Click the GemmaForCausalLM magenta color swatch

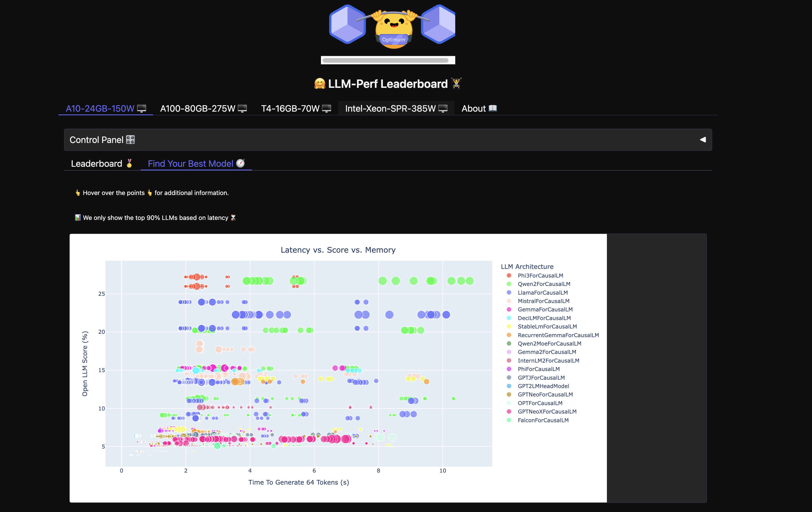click(509, 309)
